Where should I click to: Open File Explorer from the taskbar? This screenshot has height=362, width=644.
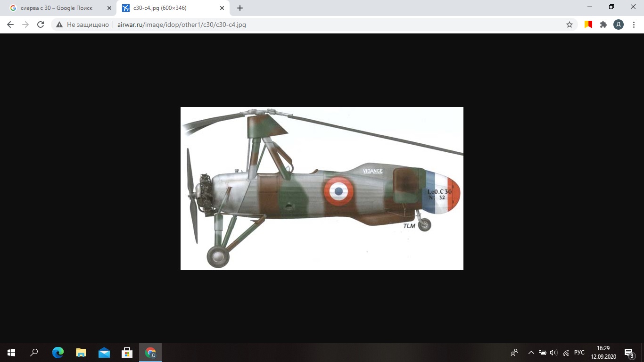tap(81, 353)
